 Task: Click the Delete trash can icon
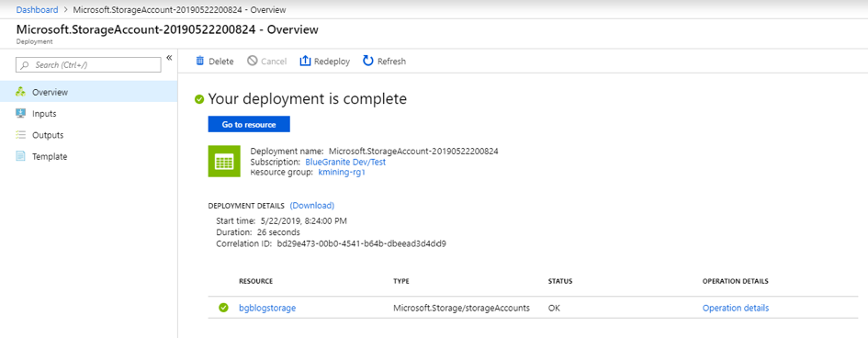click(x=200, y=61)
